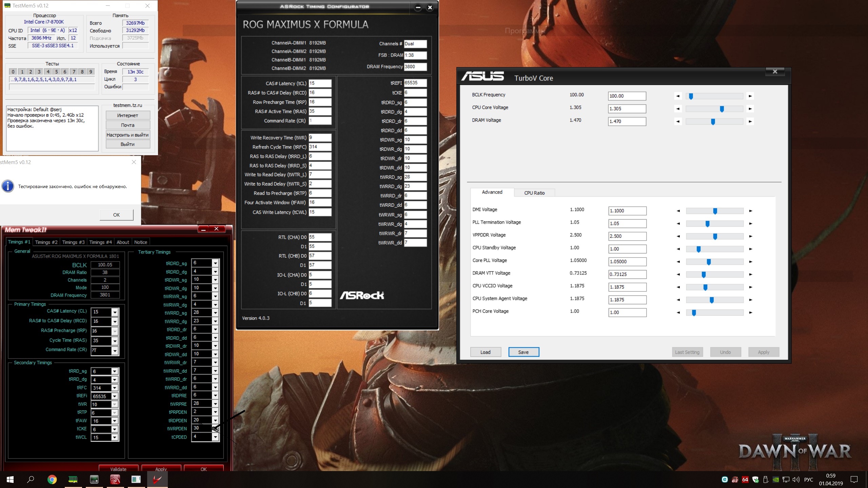Expand CAS# Latency (CL) dropdown in MemTweakIt
The image size is (868, 488).
[x=115, y=312]
